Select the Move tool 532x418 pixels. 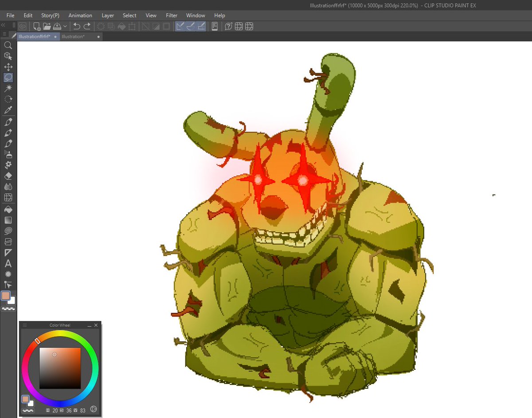8,67
